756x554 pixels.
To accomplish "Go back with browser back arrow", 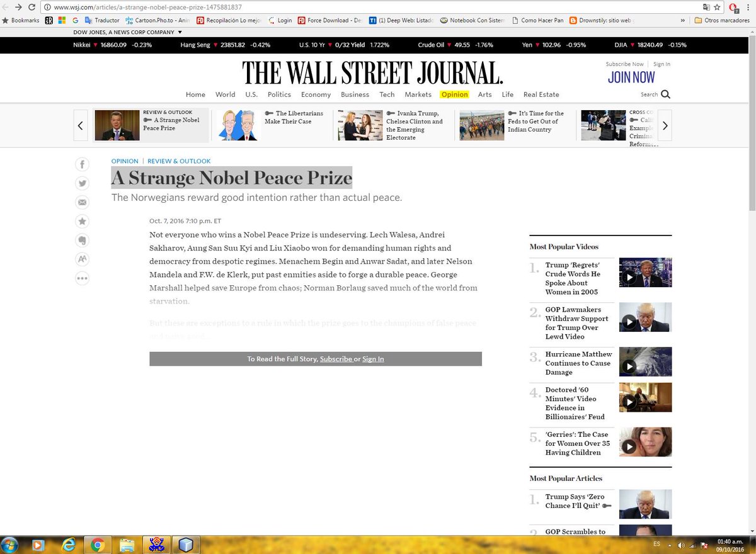I will coord(6,7).
